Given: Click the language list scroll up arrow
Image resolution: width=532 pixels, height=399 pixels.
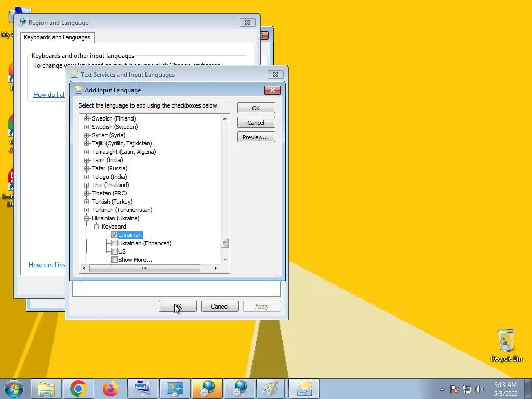Looking at the screenshot, I should click(x=224, y=119).
